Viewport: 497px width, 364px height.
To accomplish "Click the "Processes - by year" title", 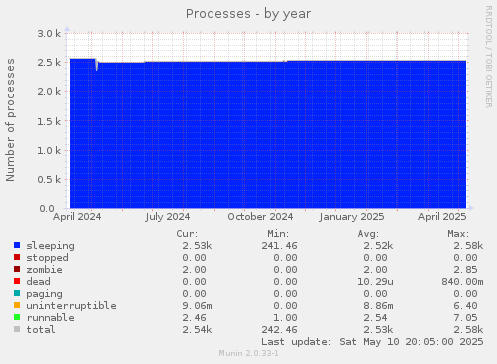I will click(248, 14).
